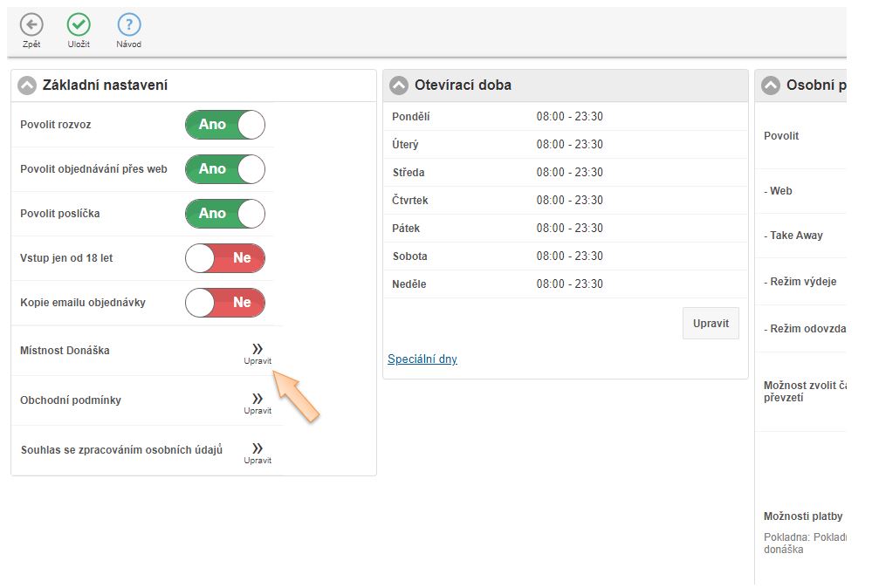
Task: Click the Otevírací doba panel title
Action: (x=463, y=85)
